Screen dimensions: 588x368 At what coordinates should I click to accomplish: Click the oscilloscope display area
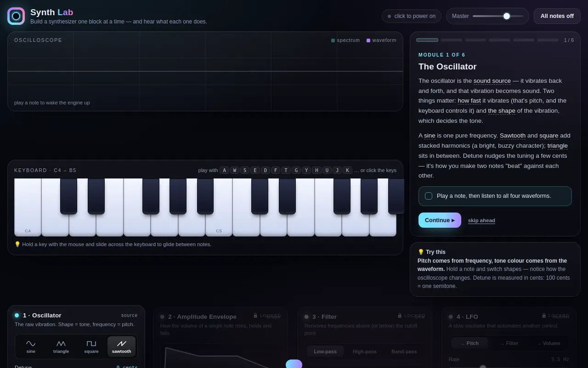(205, 71)
